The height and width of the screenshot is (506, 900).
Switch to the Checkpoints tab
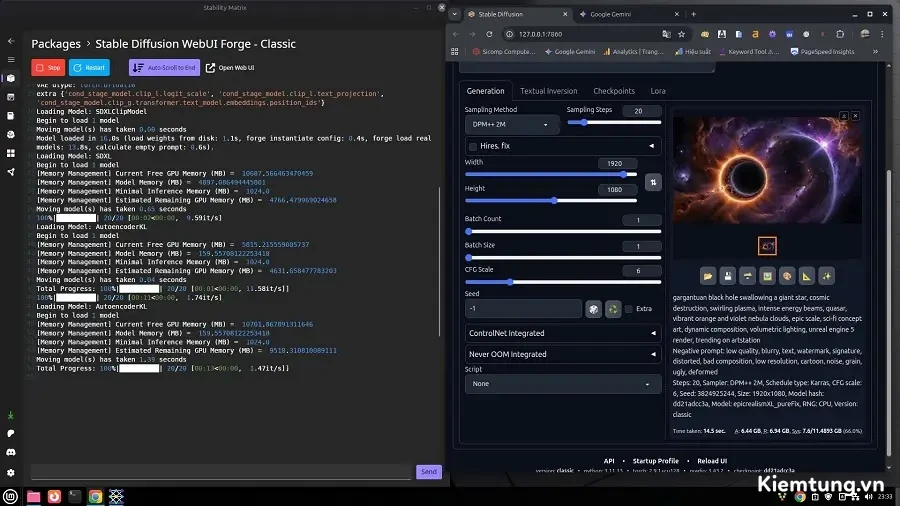click(614, 91)
